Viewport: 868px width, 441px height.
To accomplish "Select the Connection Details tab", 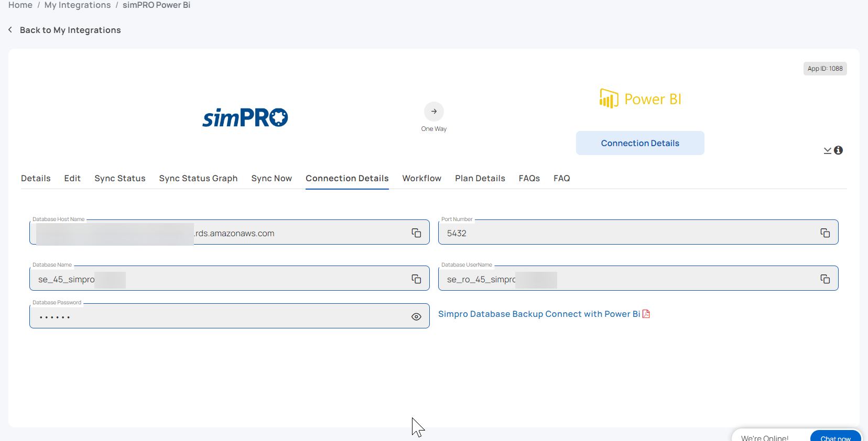I will point(347,178).
